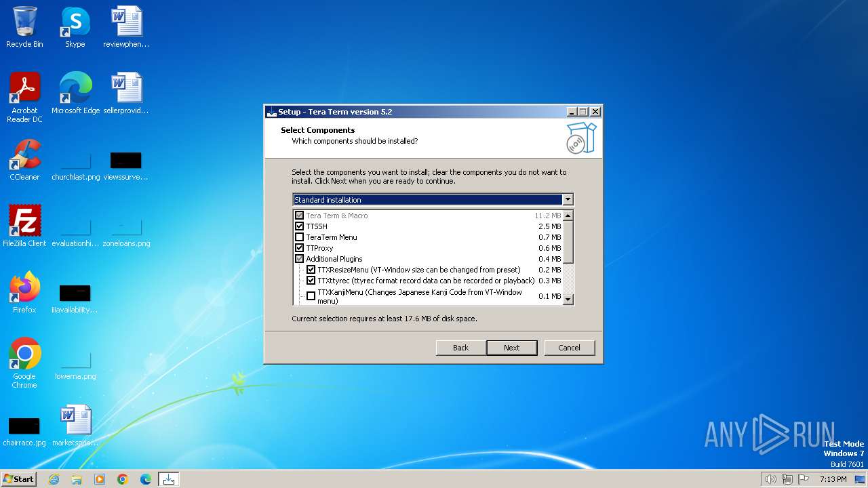
Task: Close the Tera Term setup window
Action: pos(595,112)
